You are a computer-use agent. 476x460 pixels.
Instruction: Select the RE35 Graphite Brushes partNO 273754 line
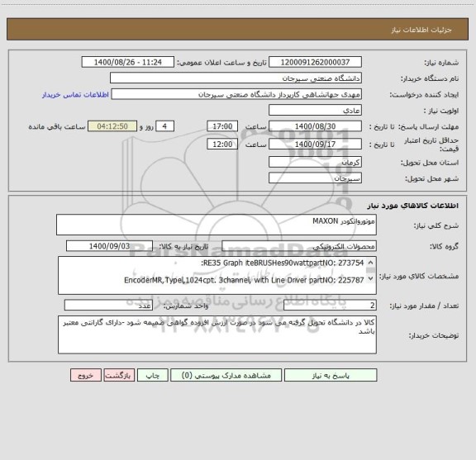(283, 263)
